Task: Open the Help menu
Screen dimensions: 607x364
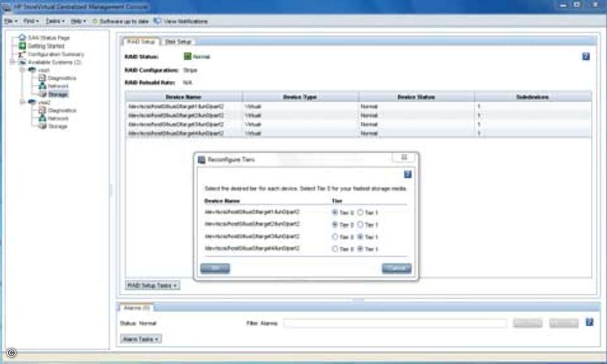Action: click(x=78, y=21)
